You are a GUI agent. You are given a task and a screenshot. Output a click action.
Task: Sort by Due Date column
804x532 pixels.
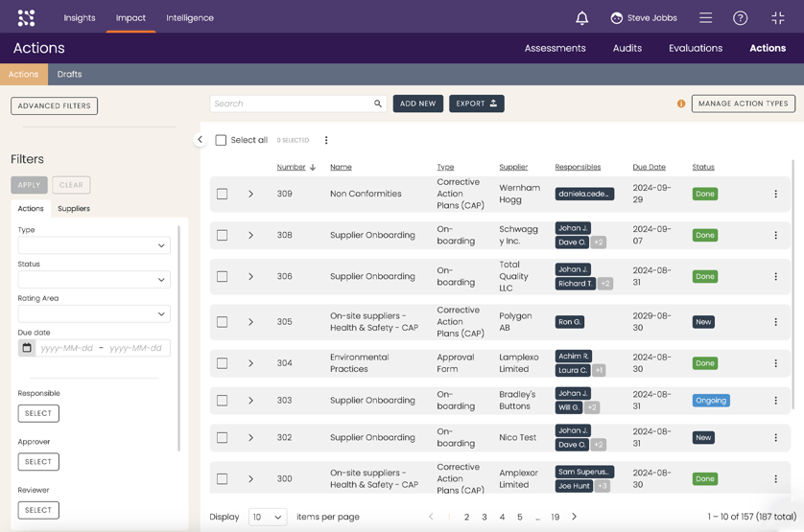(649, 167)
